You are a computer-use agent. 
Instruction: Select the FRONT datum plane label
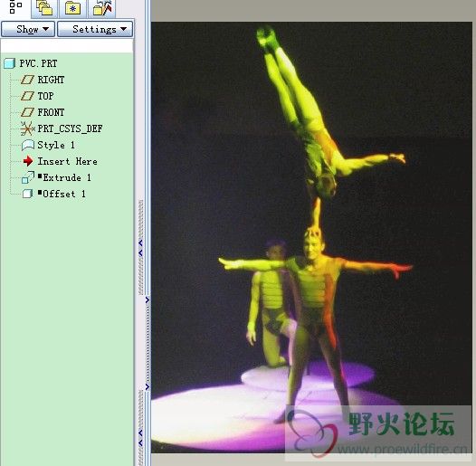(51, 112)
